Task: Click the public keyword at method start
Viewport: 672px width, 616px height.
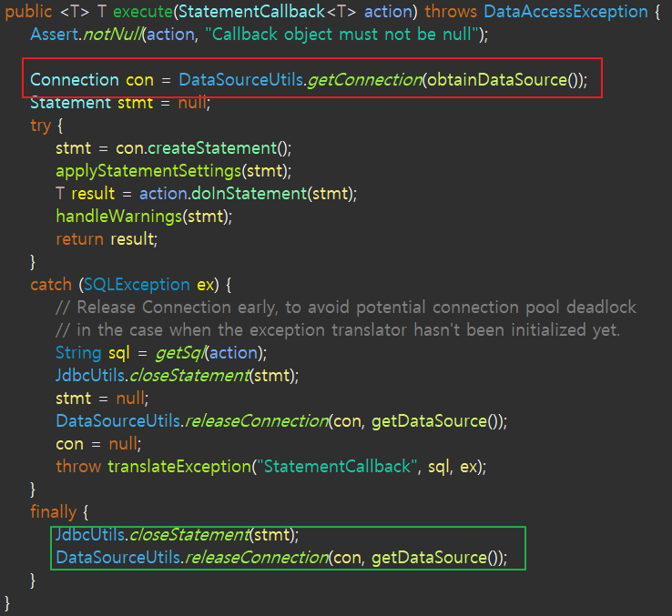Action: coord(28,12)
